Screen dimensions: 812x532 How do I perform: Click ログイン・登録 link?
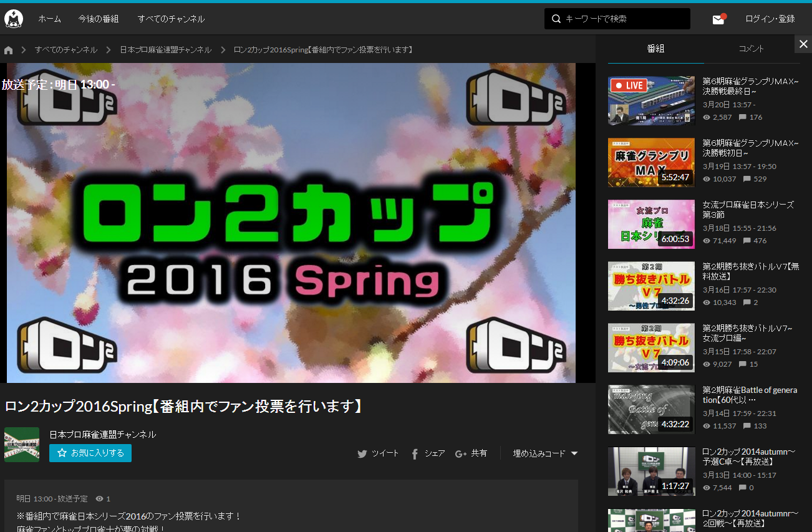770,19
